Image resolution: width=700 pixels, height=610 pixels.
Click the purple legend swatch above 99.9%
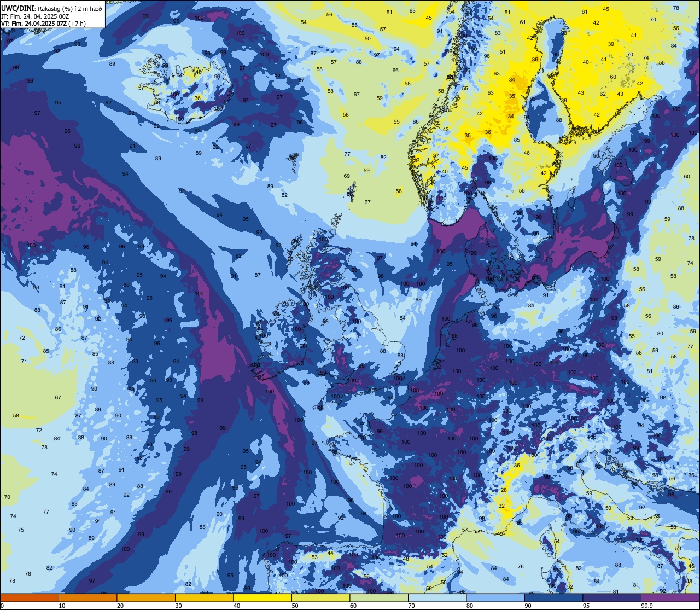(x=670, y=597)
